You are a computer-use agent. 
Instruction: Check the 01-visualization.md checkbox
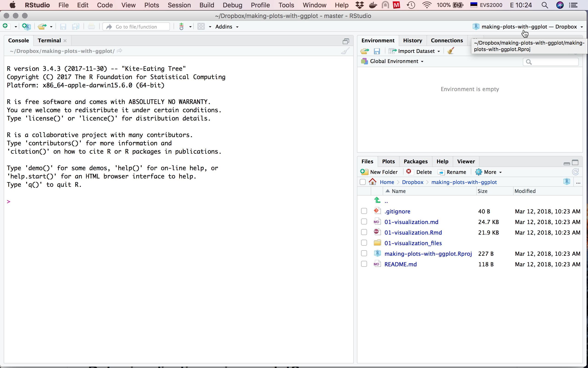click(x=364, y=221)
